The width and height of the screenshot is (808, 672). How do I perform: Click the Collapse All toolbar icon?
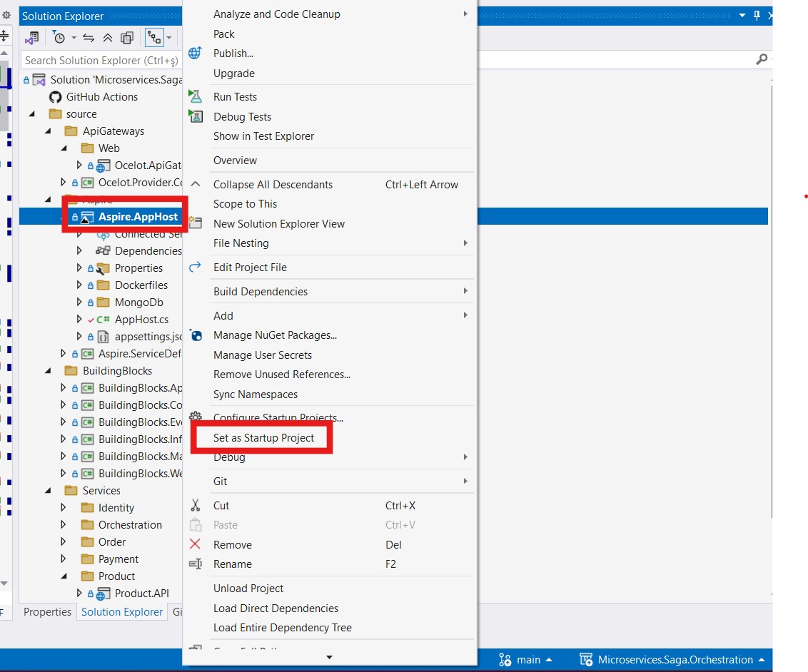point(108,38)
